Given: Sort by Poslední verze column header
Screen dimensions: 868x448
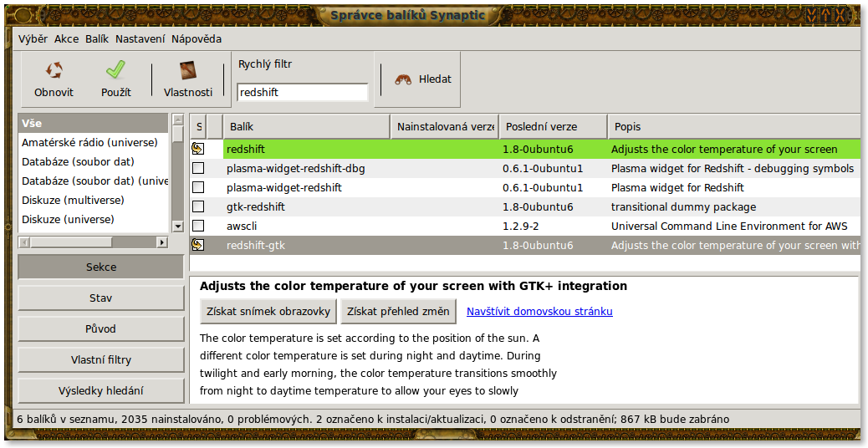Looking at the screenshot, I should point(553,127).
